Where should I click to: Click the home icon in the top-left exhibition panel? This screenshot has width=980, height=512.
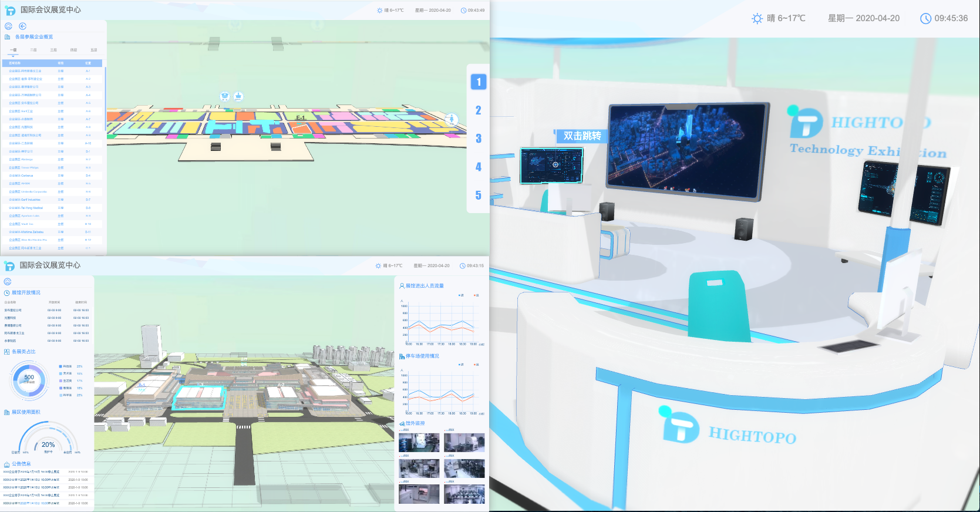click(8, 26)
